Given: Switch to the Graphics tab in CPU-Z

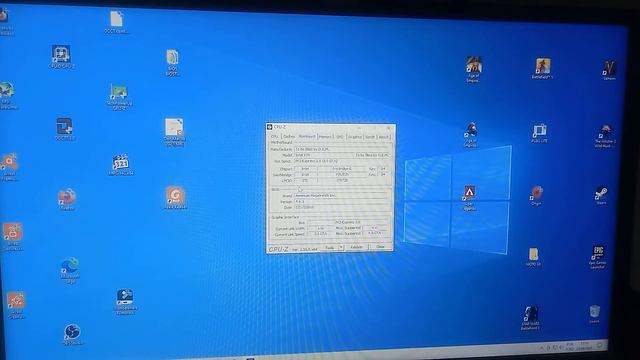Looking at the screenshot, I should pyautogui.click(x=355, y=137).
